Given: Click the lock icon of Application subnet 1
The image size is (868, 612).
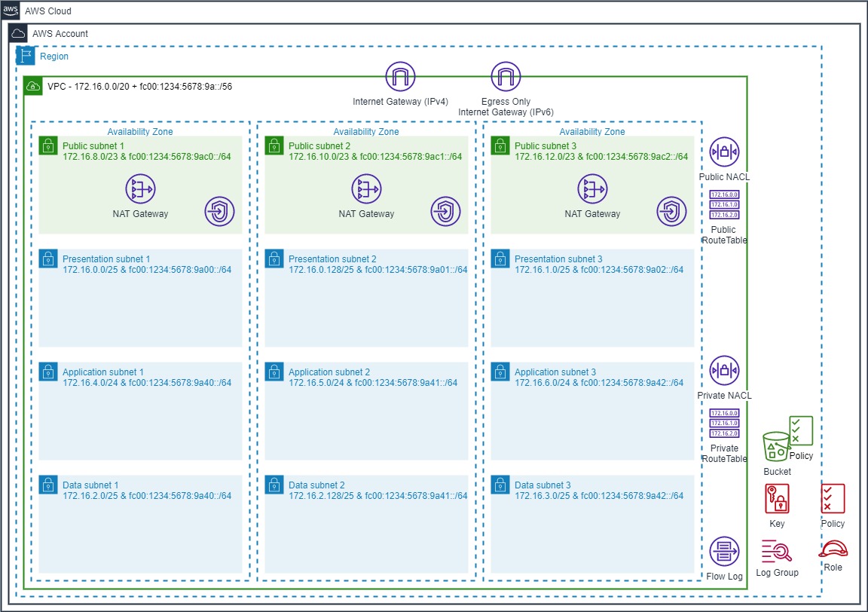Looking at the screenshot, I should (x=48, y=372).
